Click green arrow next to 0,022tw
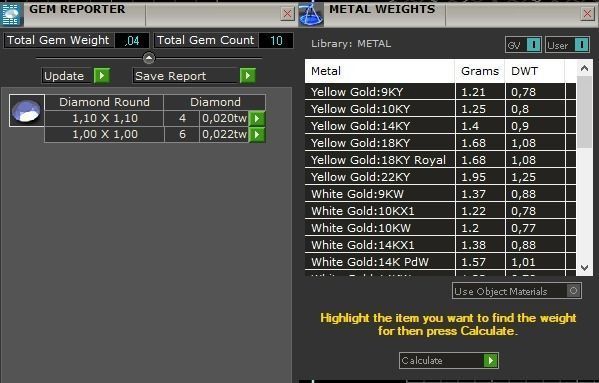Image resolution: width=599 pixels, height=383 pixels. 257,134
